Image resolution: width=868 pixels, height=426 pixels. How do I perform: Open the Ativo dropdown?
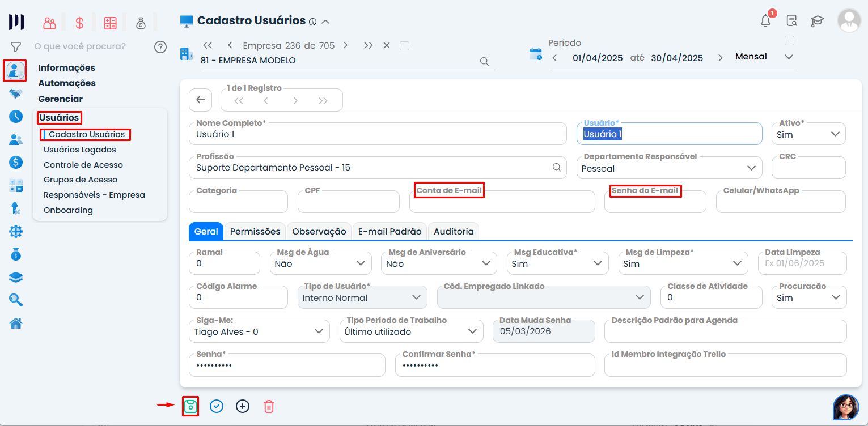coord(808,134)
